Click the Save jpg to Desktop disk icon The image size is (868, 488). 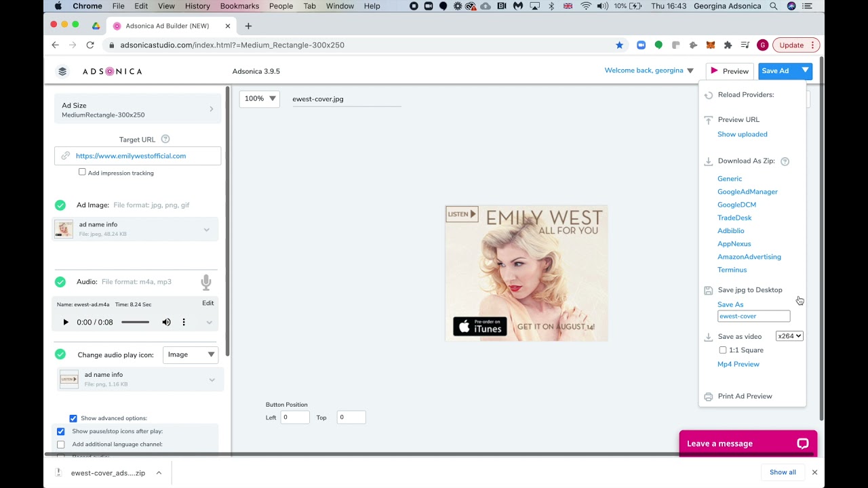[x=709, y=290]
